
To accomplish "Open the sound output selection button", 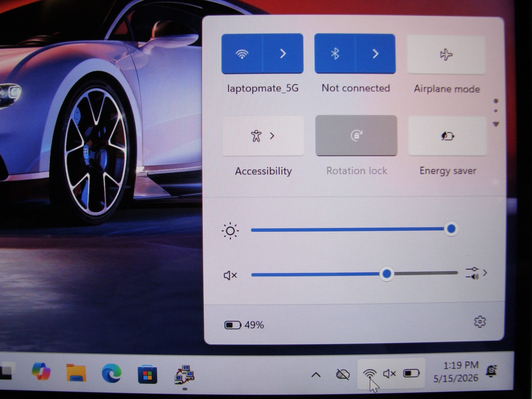I will tap(476, 273).
